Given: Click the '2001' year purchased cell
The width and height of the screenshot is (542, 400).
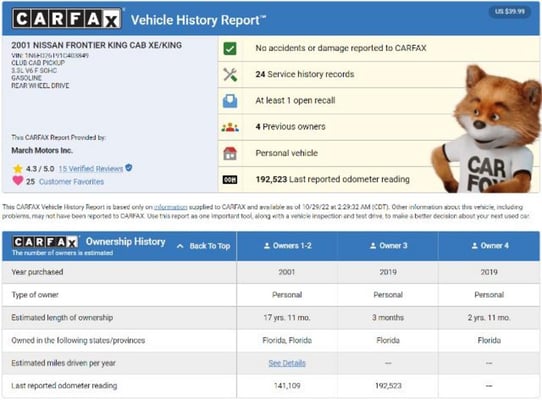Looking at the screenshot, I should point(287,272).
